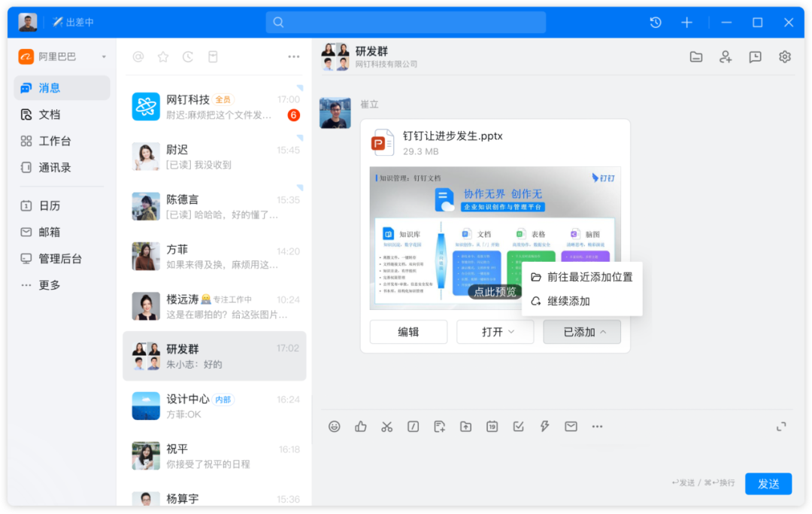Click the 发送 button
Image resolution: width=812 pixels, height=514 pixels.
tap(768, 483)
